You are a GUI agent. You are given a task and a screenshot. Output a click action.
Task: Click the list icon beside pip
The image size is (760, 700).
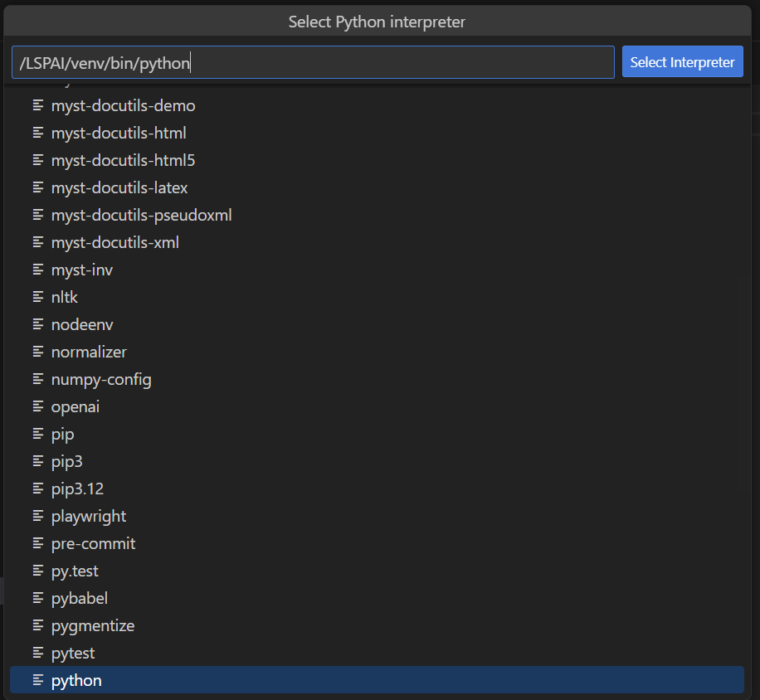[x=38, y=434]
